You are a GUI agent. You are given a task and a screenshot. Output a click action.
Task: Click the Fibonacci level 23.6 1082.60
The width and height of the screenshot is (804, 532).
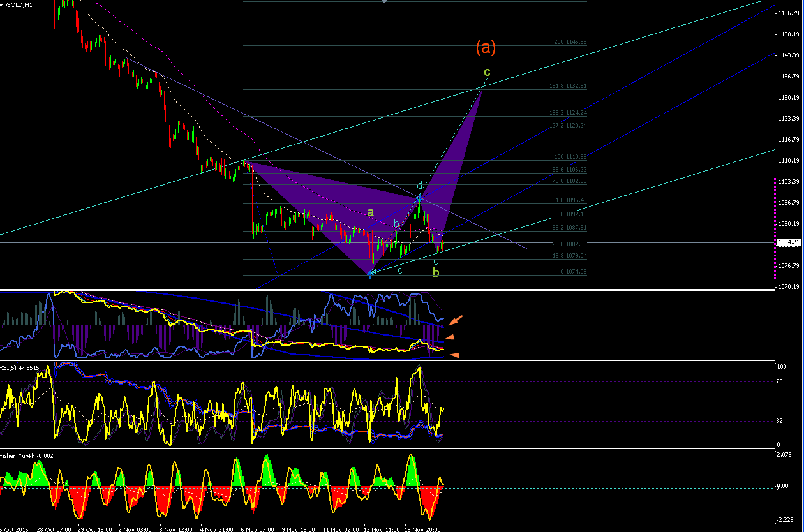coord(569,244)
